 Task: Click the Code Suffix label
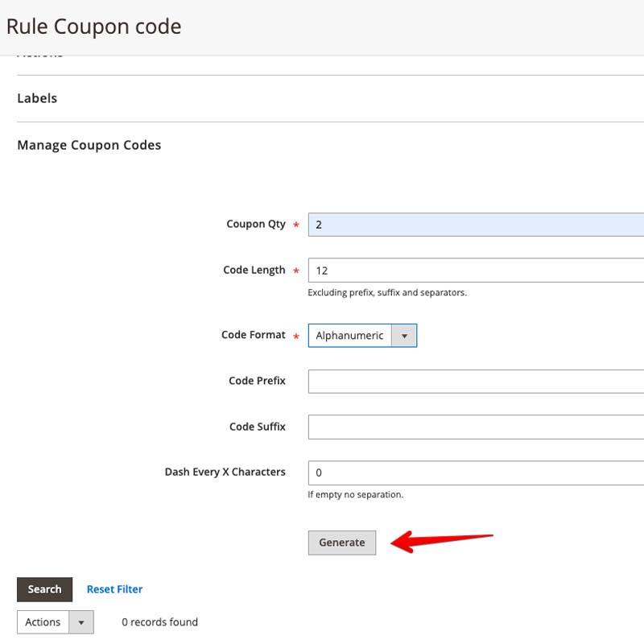257,427
